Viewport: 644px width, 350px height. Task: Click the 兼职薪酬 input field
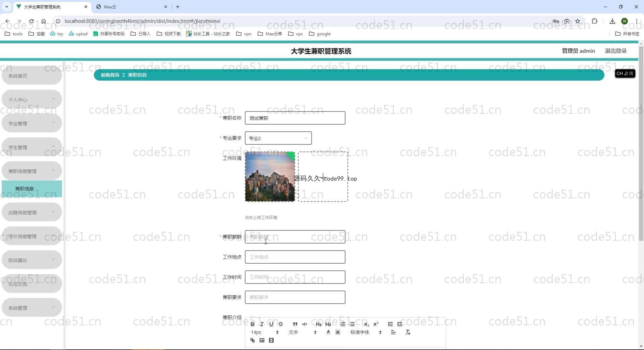(x=295, y=237)
